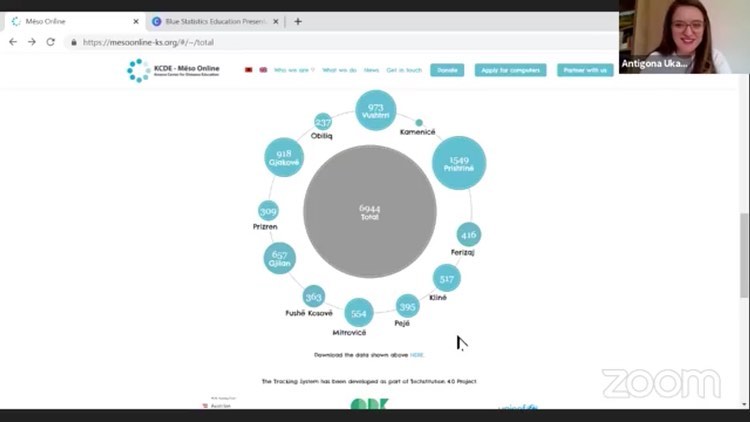
Task: Select the small Kamenicë bubble
Action: click(419, 122)
